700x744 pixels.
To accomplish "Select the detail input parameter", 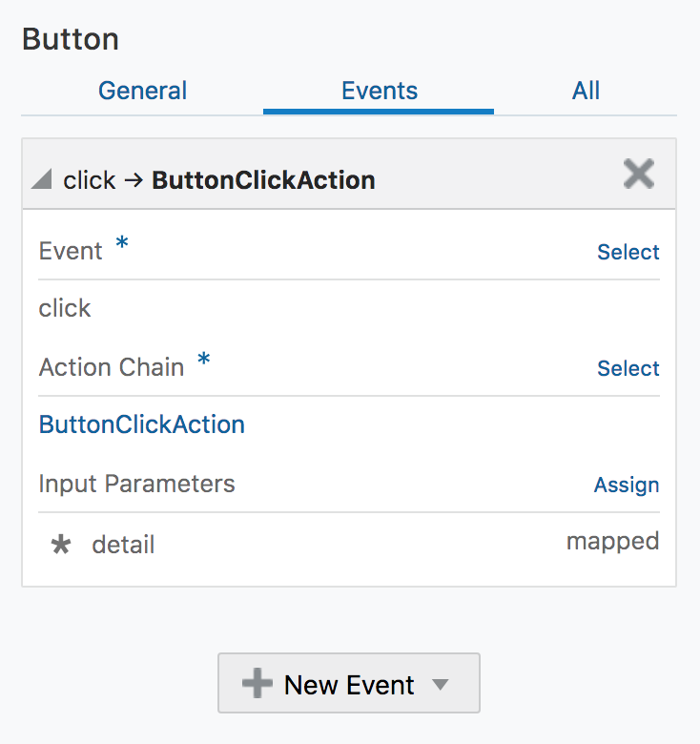I will [x=123, y=546].
